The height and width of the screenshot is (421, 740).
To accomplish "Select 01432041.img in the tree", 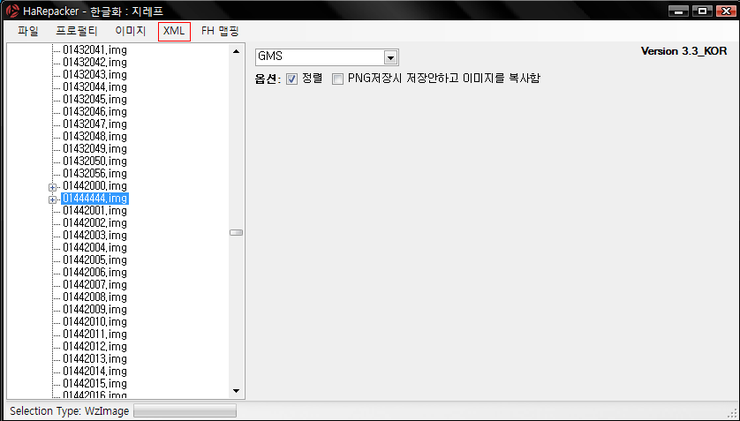I will point(95,50).
